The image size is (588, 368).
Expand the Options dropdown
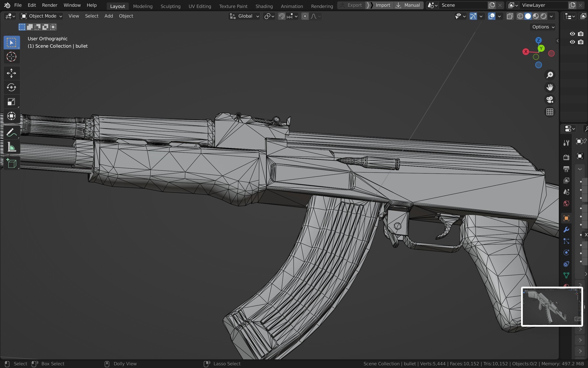pos(543,27)
